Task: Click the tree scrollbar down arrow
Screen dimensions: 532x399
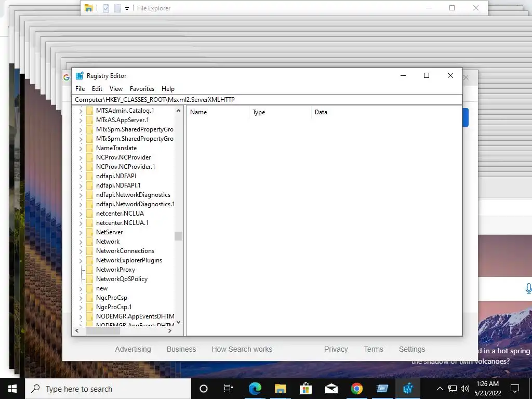Action: (179, 322)
